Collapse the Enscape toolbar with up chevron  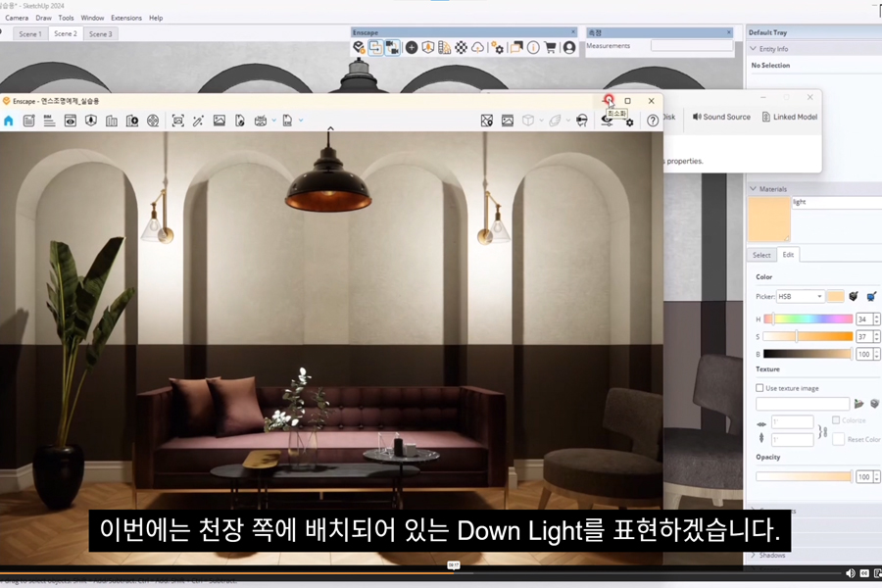[x=331, y=128]
